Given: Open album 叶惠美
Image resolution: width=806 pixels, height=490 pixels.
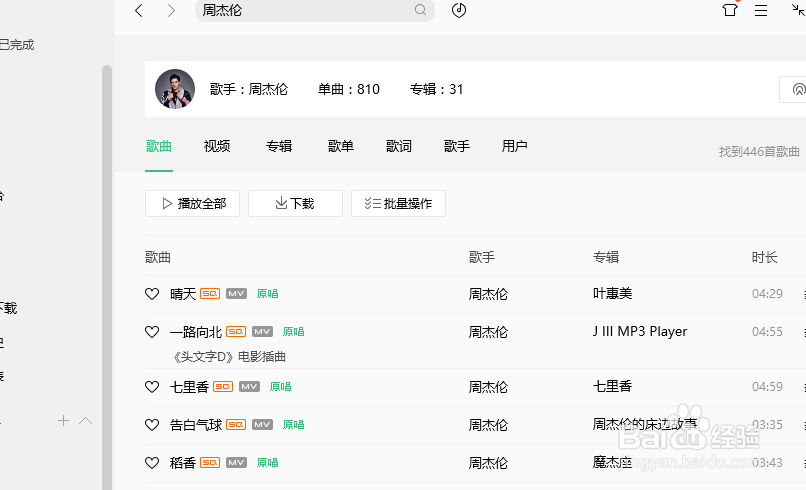Looking at the screenshot, I should [612, 294].
